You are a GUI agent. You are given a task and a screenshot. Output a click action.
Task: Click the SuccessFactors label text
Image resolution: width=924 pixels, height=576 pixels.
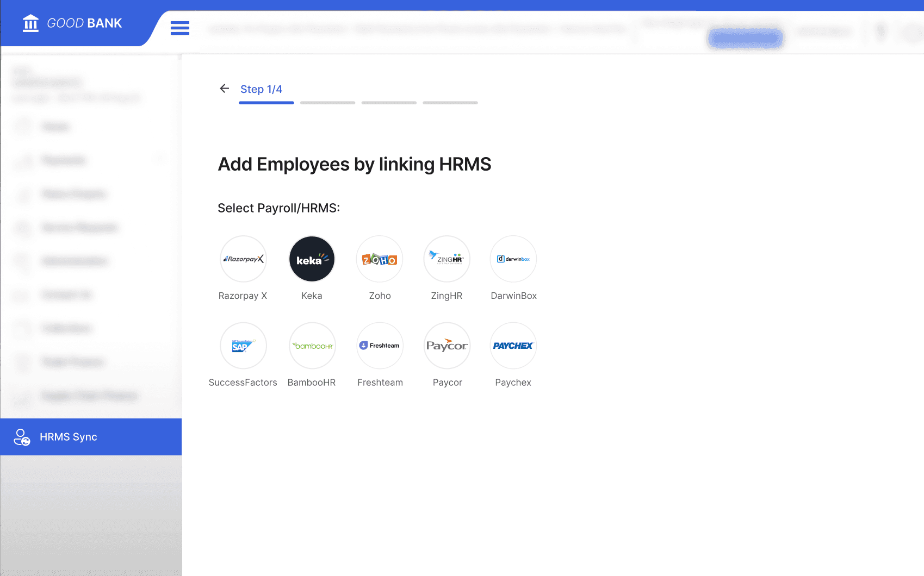(x=243, y=383)
